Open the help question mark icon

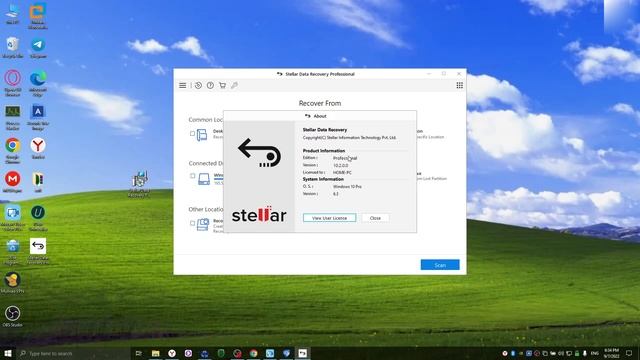pyautogui.click(x=210, y=85)
